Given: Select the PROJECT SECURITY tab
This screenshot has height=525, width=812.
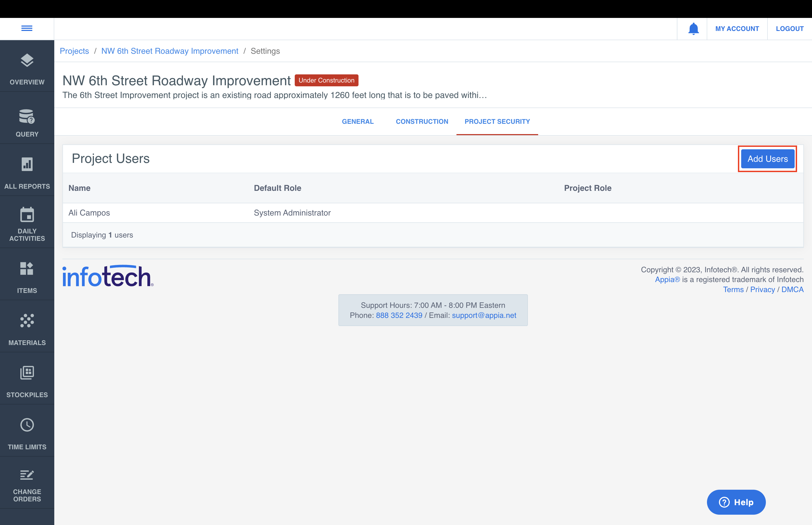Looking at the screenshot, I should coord(497,121).
